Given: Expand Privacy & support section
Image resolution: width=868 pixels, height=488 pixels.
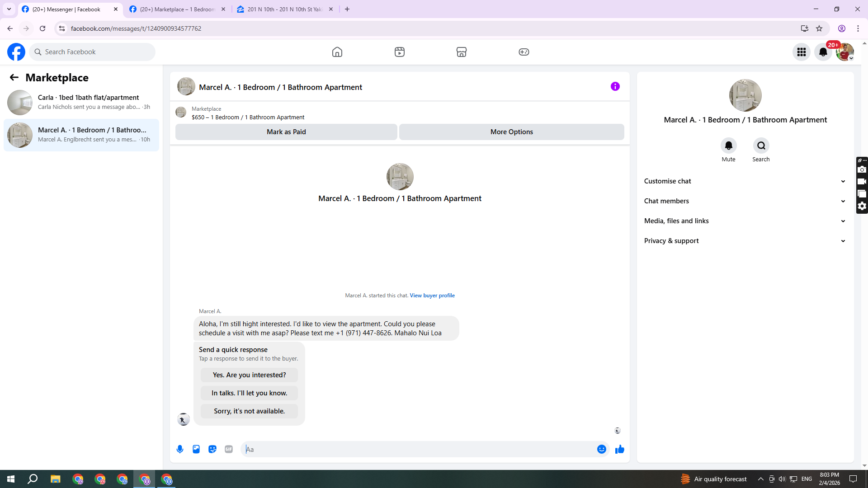Looking at the screenshot, I should 745,241.
